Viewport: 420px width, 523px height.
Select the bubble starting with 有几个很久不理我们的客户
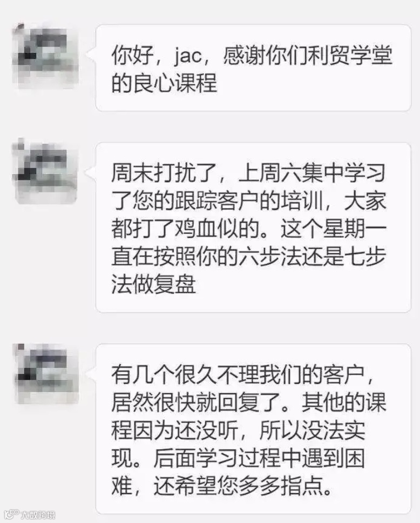tap(253, 429)
